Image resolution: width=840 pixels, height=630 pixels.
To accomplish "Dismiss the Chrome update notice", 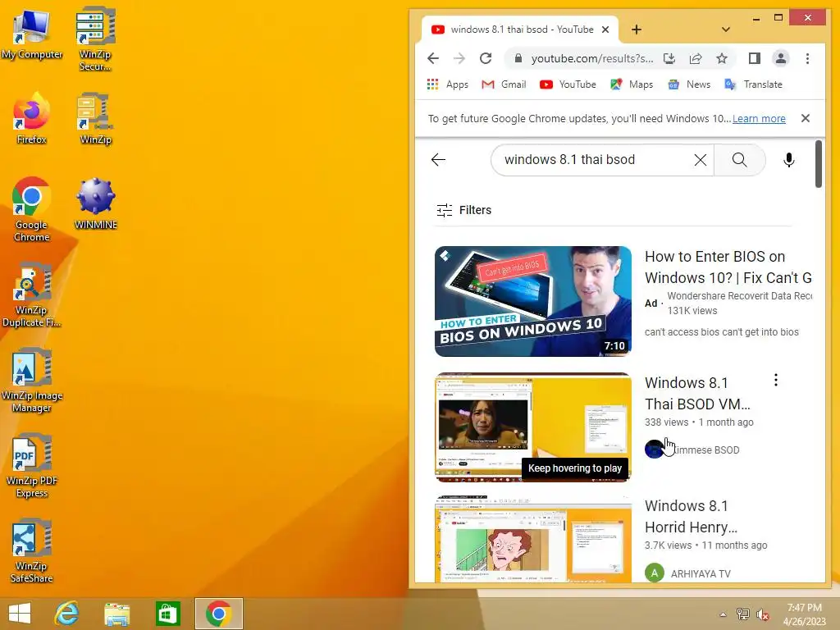I will point(806,118).
